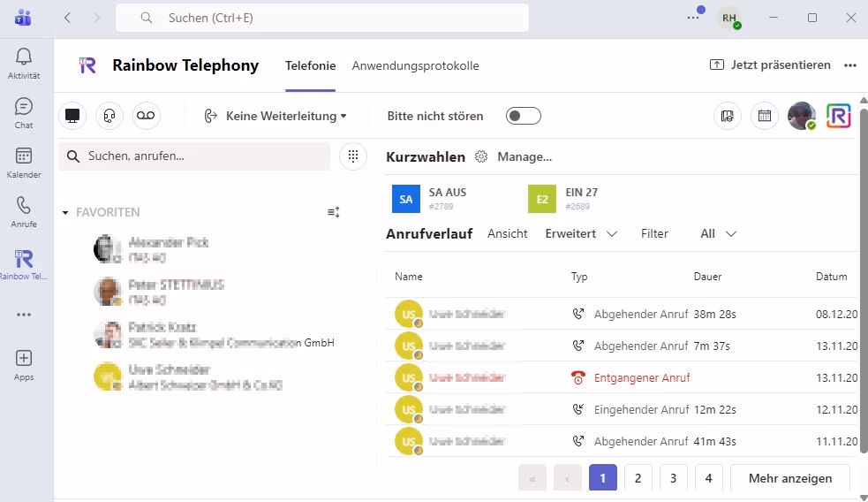The width and height of the screenshot is (868, 502).
Task: Click the Datum column header
Action: point(832,277)
